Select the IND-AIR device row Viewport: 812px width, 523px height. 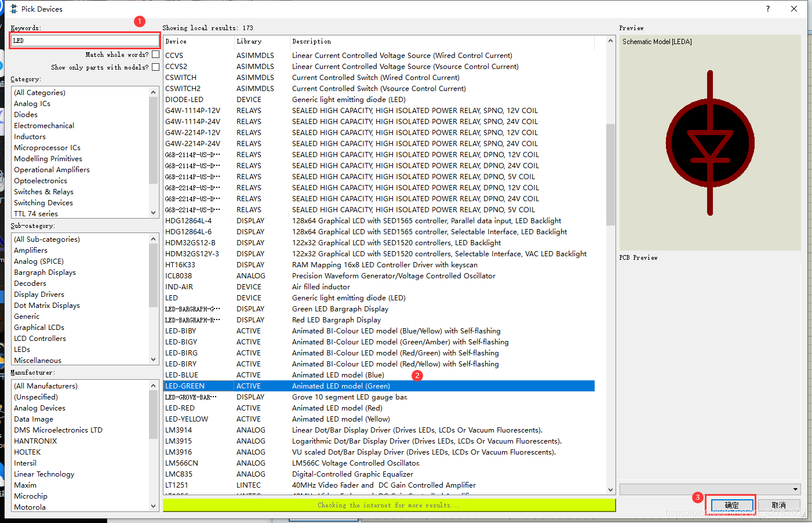tap(379, 287)
